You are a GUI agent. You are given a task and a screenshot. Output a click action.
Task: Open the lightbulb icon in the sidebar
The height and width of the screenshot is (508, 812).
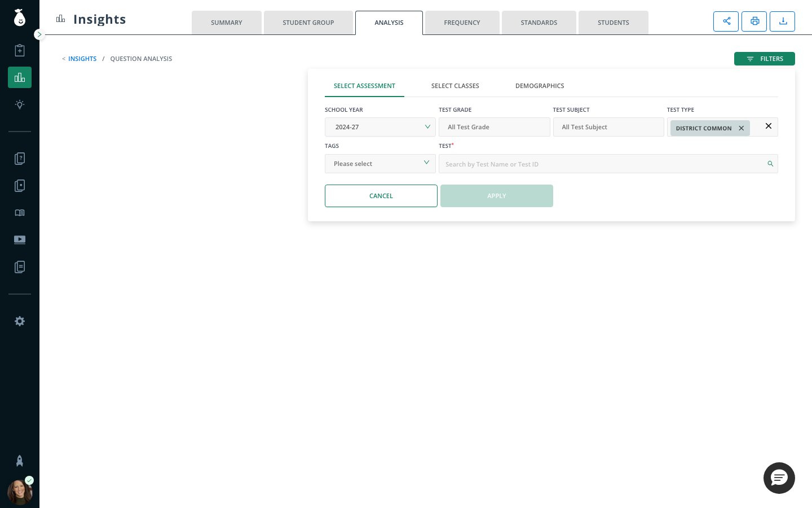[20, 104]
